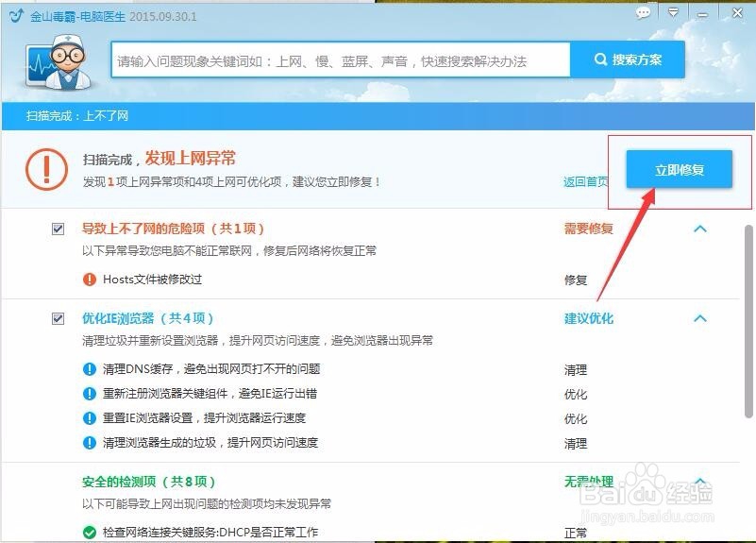The height and width of the screenshot is (543, 756).
Task: Click 清理 for 清理浏览器生成的垃圾
Action: point(575,443)
